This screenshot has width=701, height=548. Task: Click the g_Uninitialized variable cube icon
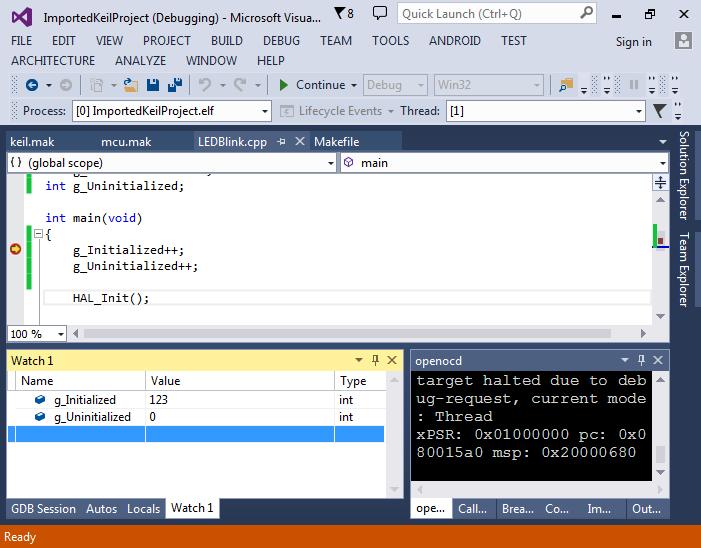[40, 417]
